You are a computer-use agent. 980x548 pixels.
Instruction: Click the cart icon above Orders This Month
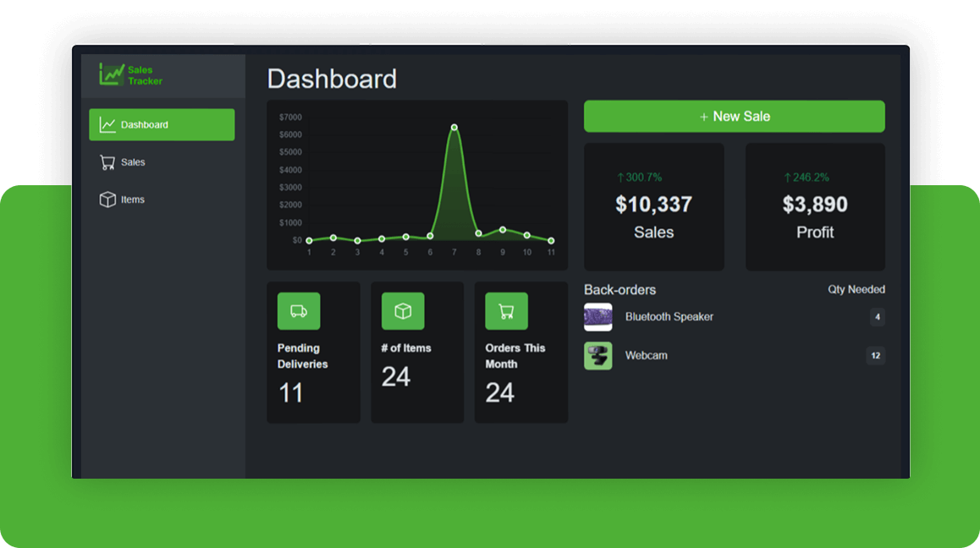tap(507, 310)
